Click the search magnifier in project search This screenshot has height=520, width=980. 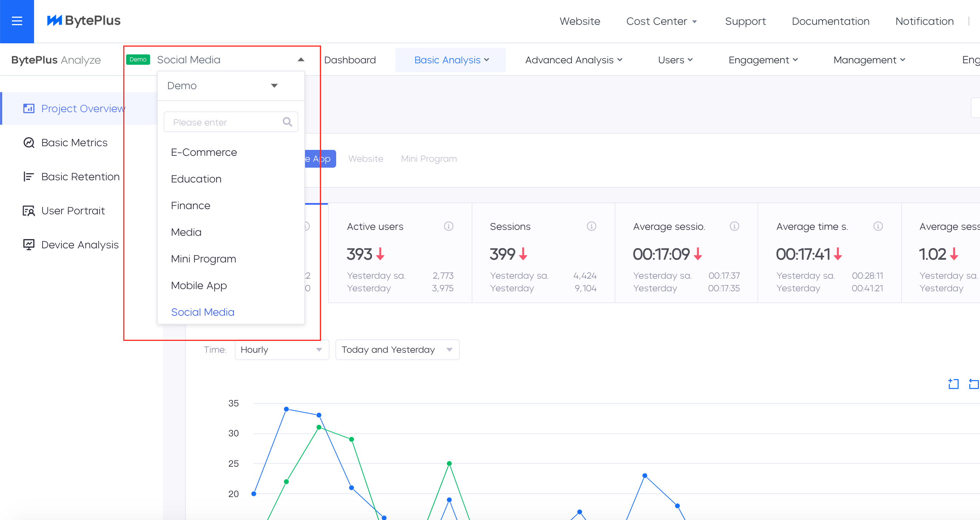[x=287, y=122]
